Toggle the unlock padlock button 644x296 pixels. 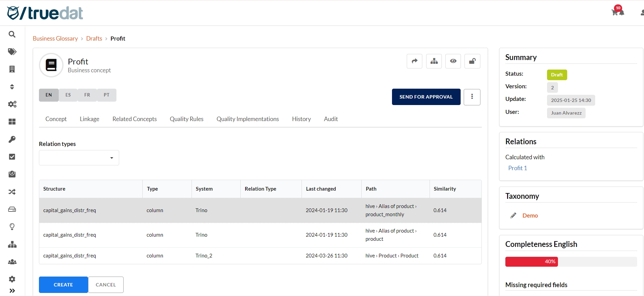(472, 61)
